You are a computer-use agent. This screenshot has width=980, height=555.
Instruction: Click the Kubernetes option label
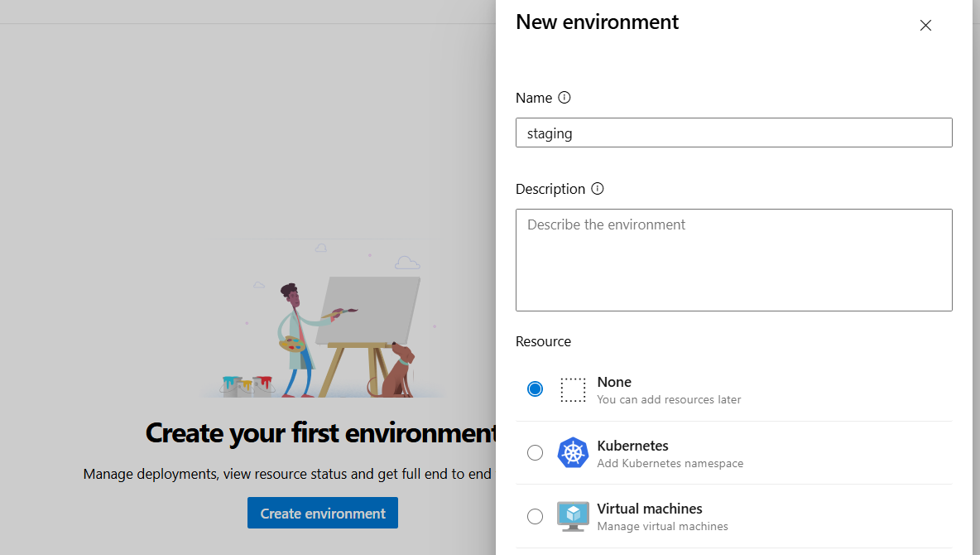(632, 446)
